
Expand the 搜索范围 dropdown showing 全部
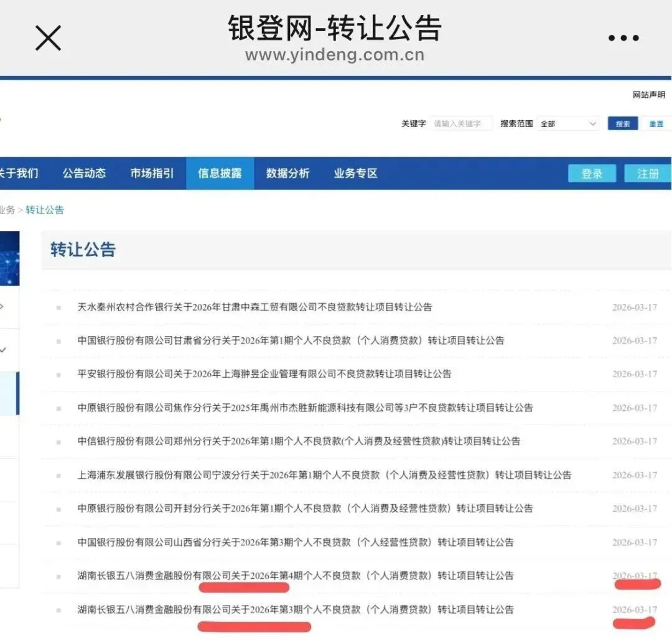click(x=568, y=123)
